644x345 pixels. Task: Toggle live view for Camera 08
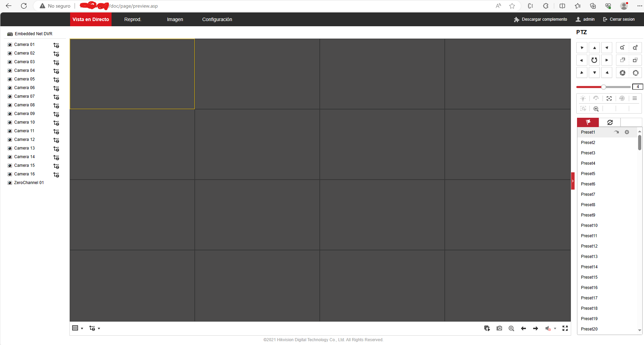click(10, 105)
